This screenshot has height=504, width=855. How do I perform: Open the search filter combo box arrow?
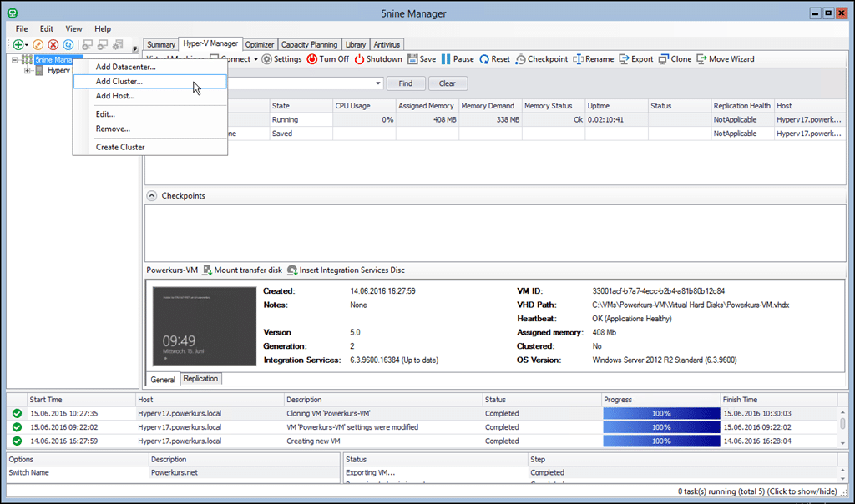[378, 83]
